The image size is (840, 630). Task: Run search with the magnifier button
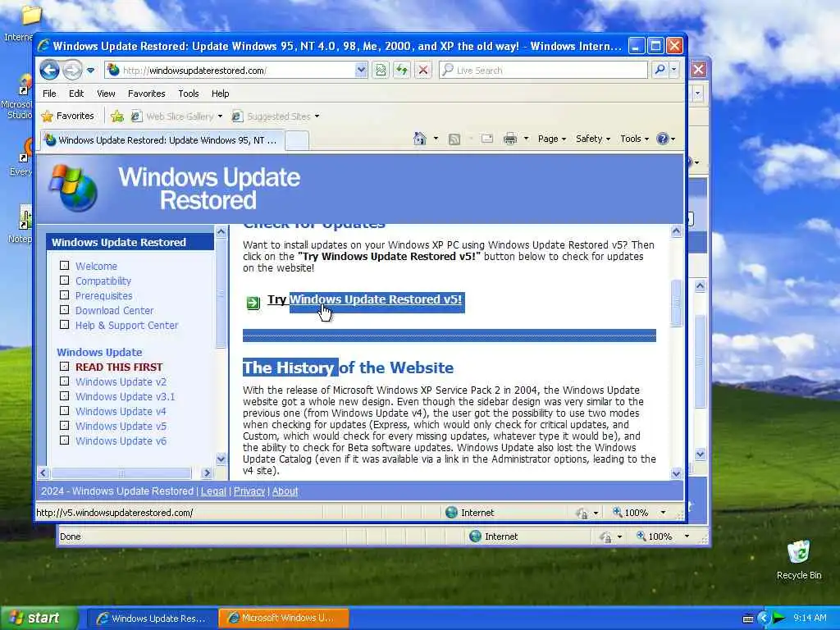tap(660, 70)
